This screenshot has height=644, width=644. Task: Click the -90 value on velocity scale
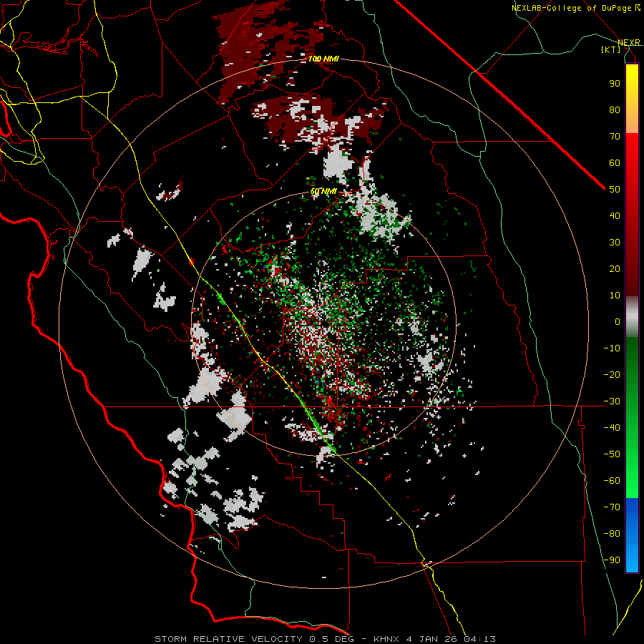pyautogui.click(x=612, y=560)
